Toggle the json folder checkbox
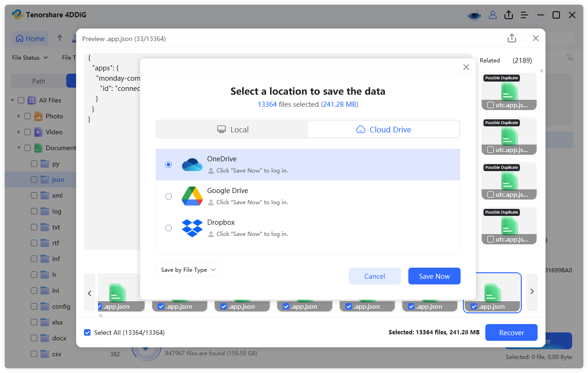 (34, 180)
